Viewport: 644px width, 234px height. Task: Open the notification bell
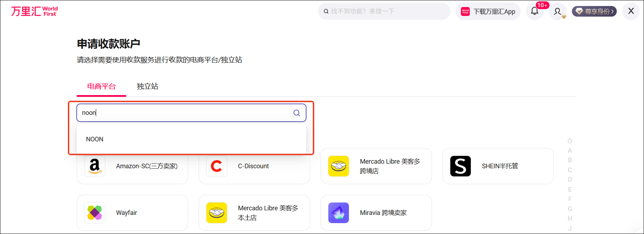coord(534,11)
